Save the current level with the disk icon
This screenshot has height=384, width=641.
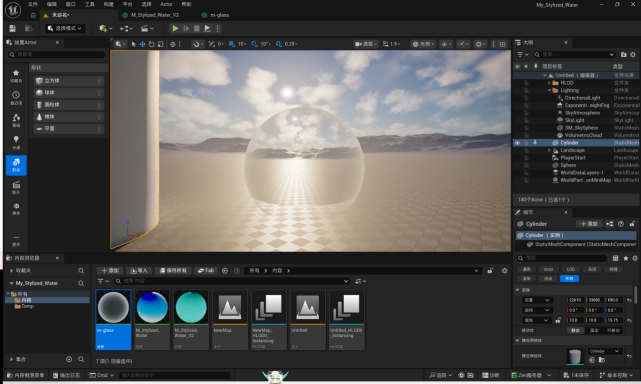pos(12,29)
